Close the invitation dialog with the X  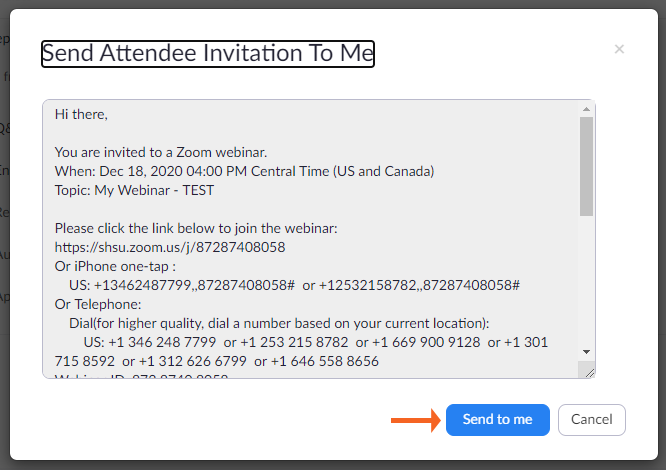click(x=619, y=49)
